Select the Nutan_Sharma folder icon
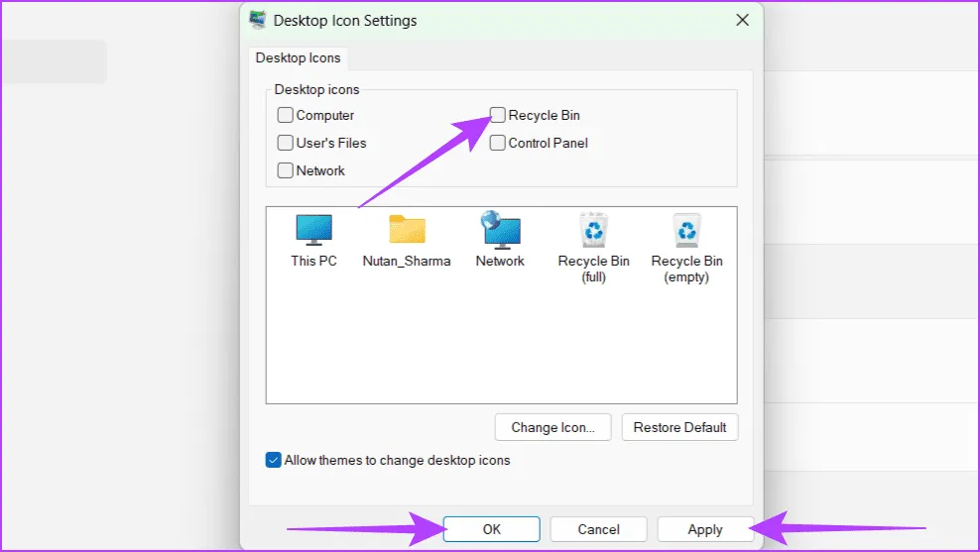 [407, 230]
